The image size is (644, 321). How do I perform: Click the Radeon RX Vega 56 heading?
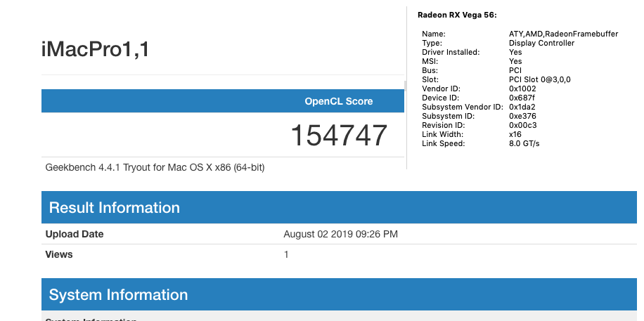coord(457,15)
